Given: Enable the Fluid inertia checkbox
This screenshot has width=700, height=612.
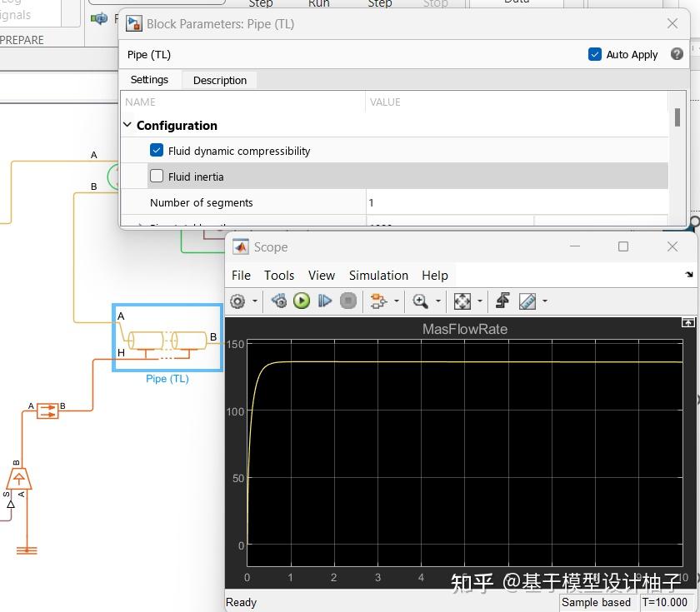Looking at the screenshot, I should pos(157,177).
